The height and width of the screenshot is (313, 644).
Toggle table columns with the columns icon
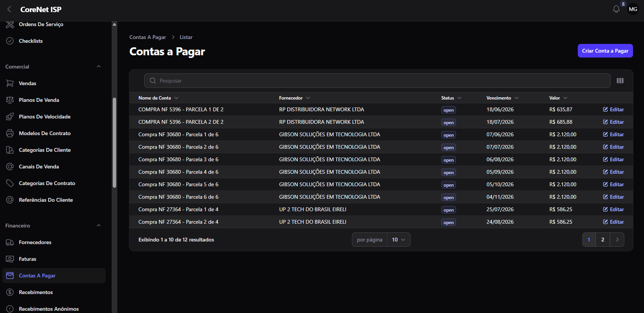click(x=620, y=81)
